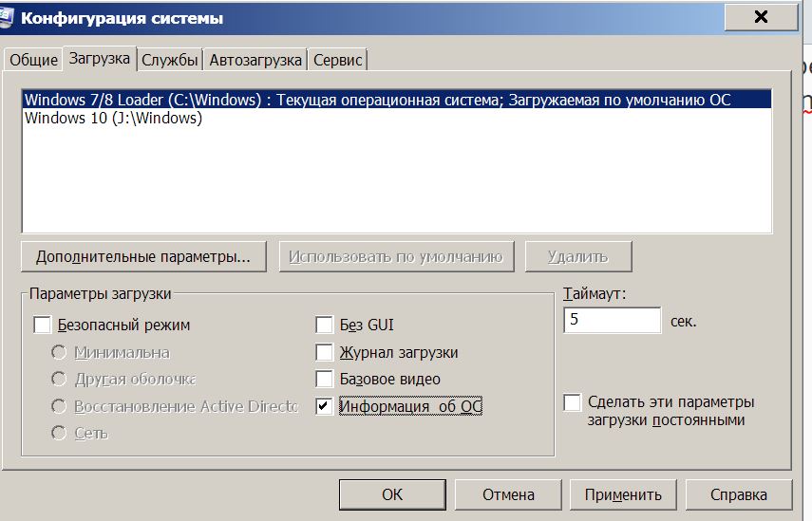Uncheck Информация об ОС checkbox
Image resolution: width=812 pixels, height=521 pixels.
point(325,406)
